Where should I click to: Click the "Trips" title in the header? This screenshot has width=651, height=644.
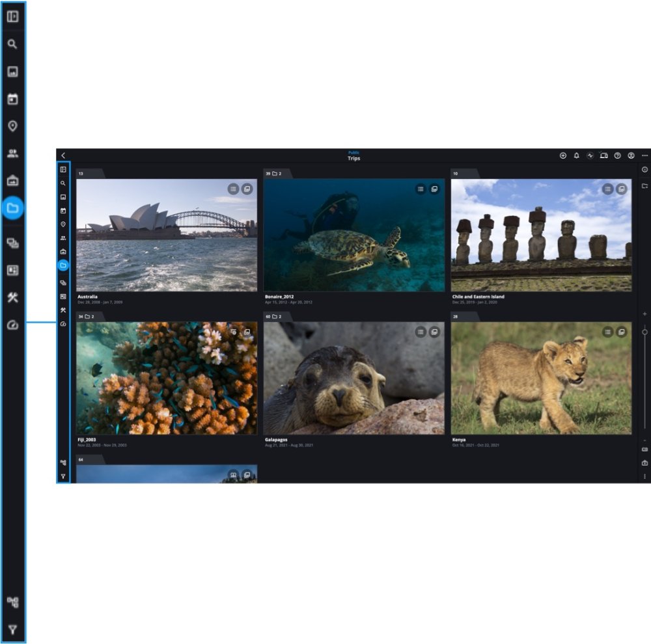click(353, 159)
